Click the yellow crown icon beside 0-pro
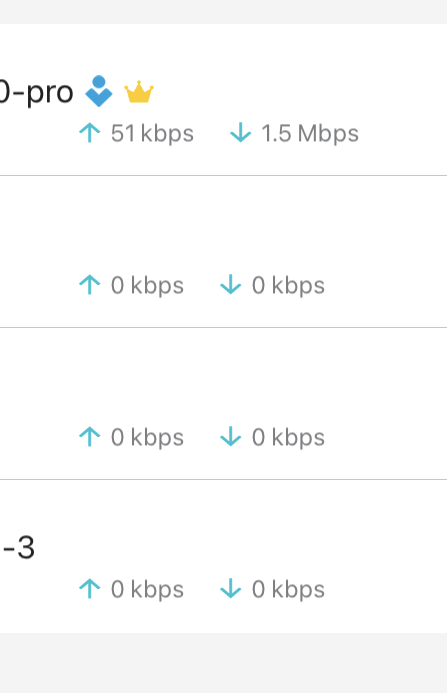 (x=139, y=92)
